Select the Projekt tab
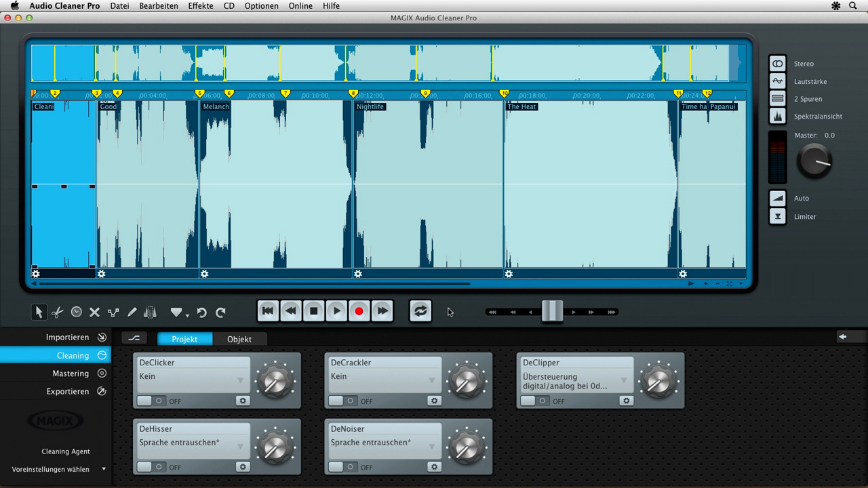This screenshot has height=488, width=868. click(x=184, y=339)
